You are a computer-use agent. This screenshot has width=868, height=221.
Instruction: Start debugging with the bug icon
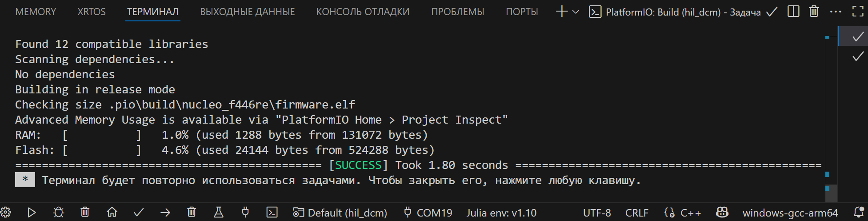pos(58,213)
